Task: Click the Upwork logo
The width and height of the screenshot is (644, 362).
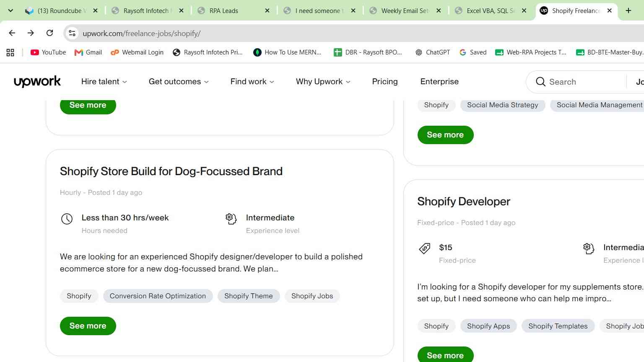Action: [37, 81]
